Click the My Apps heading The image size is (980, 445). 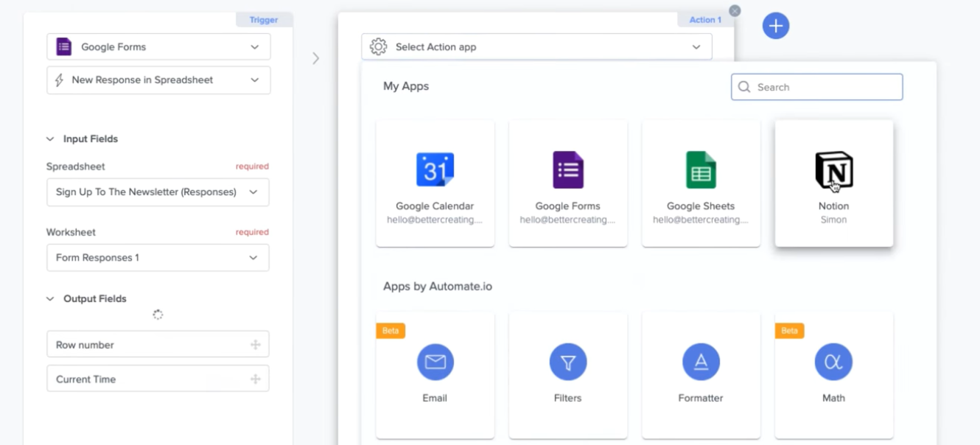tap(406, 86)
